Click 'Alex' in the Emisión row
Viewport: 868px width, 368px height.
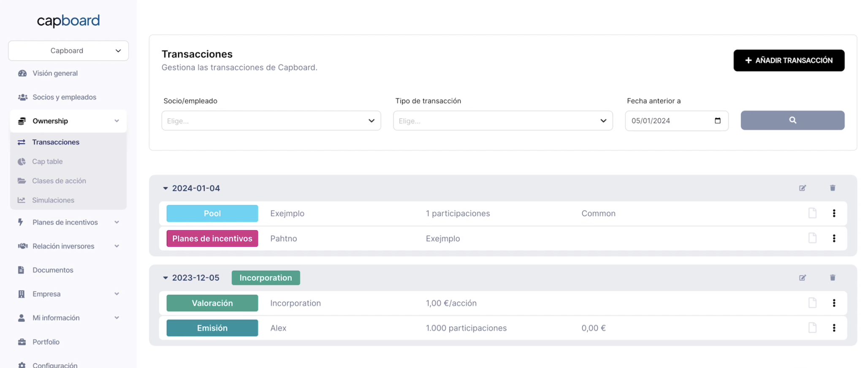(x=278, y=328)
